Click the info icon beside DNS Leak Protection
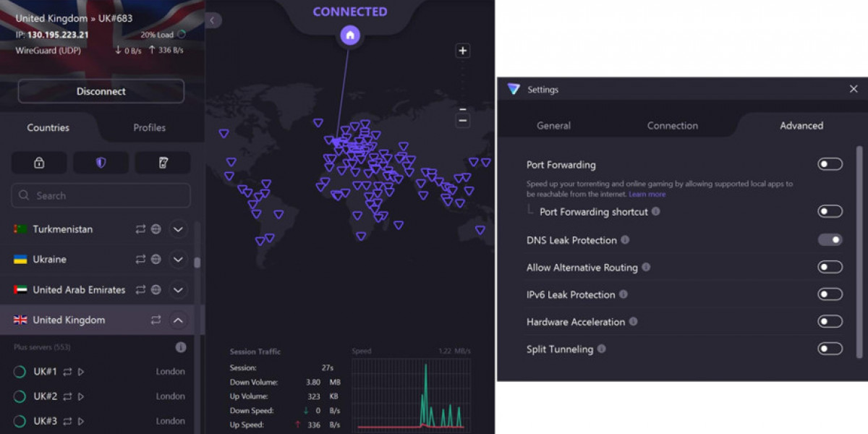This screenshot has height=434, width=868. [625, 240]
